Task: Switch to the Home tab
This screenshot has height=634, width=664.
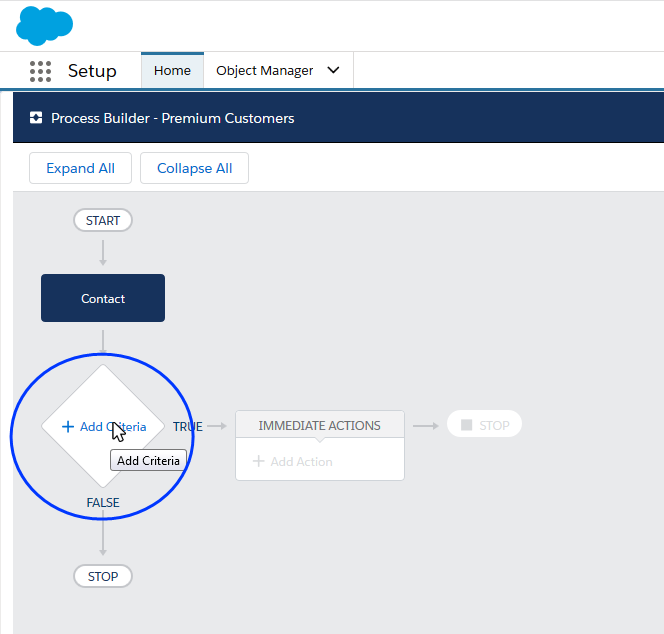Action: click(x=172, y=70)
